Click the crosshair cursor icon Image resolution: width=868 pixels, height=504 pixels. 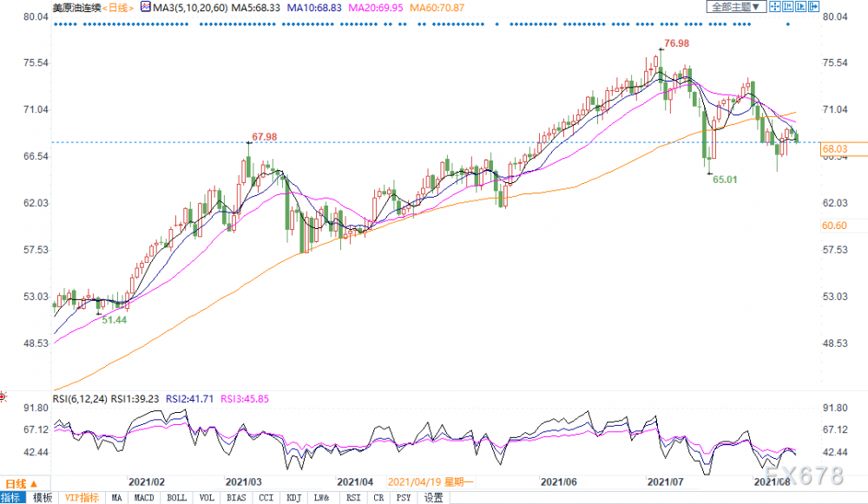[775, 7]
